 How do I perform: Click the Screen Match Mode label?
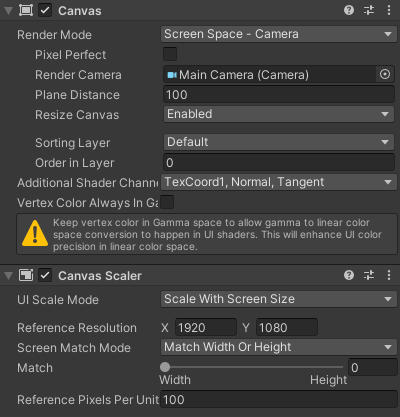pos(74,348)
